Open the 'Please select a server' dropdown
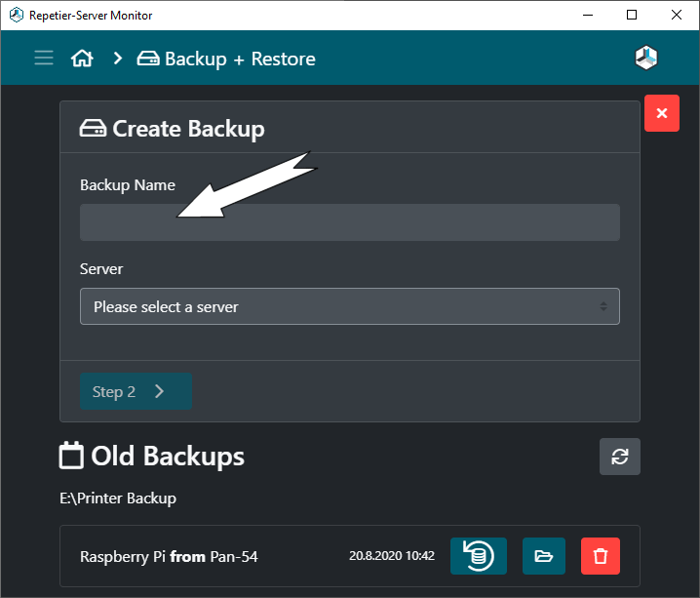Viewport: 700px width, 598px height. [x=350, y=306]
